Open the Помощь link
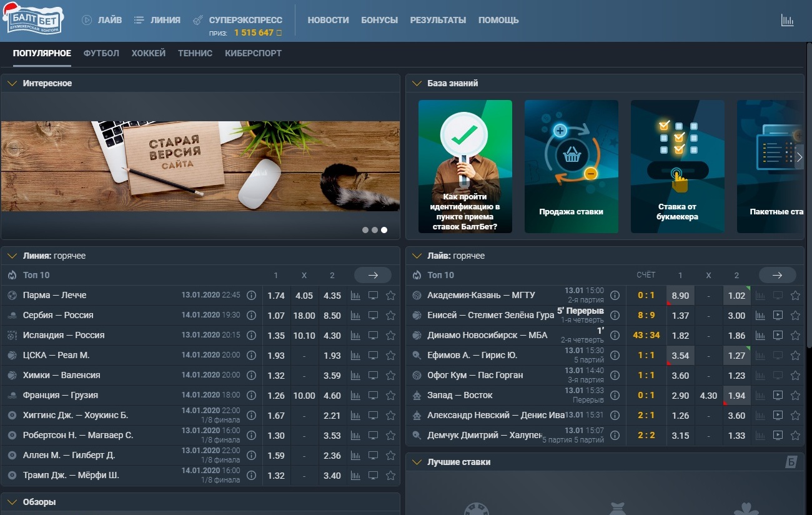This screenshot has width=812, height=515. 498,20
